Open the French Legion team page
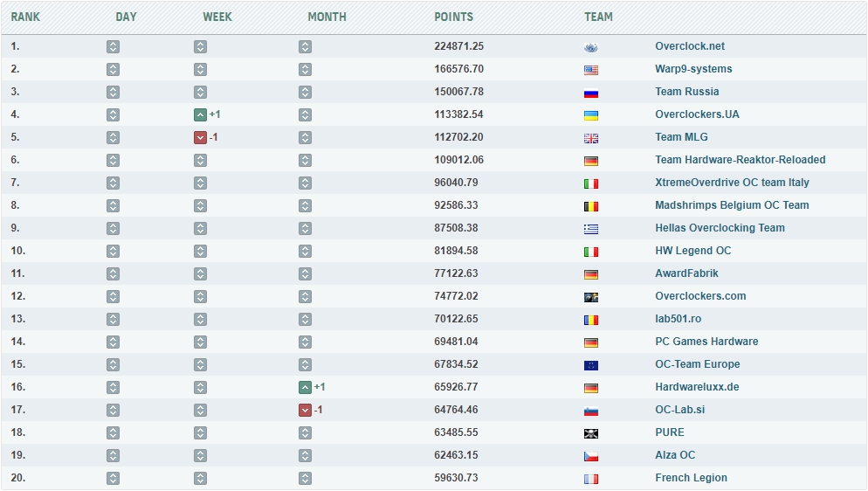Image resolution: width=868 pixels, height=491 pixels. click(x=691, y=478)
